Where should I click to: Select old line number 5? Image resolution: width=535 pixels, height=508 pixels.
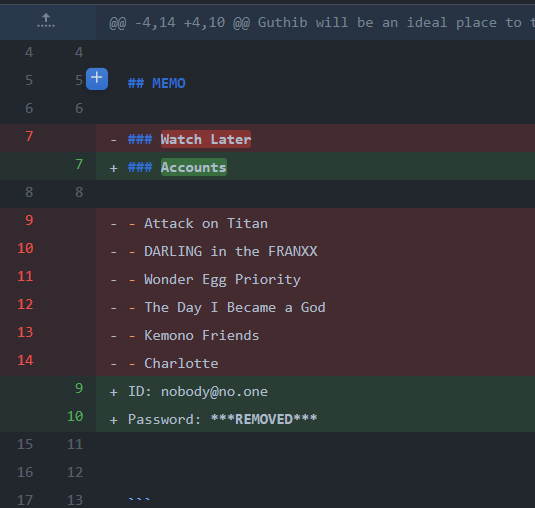click(29, 81)
